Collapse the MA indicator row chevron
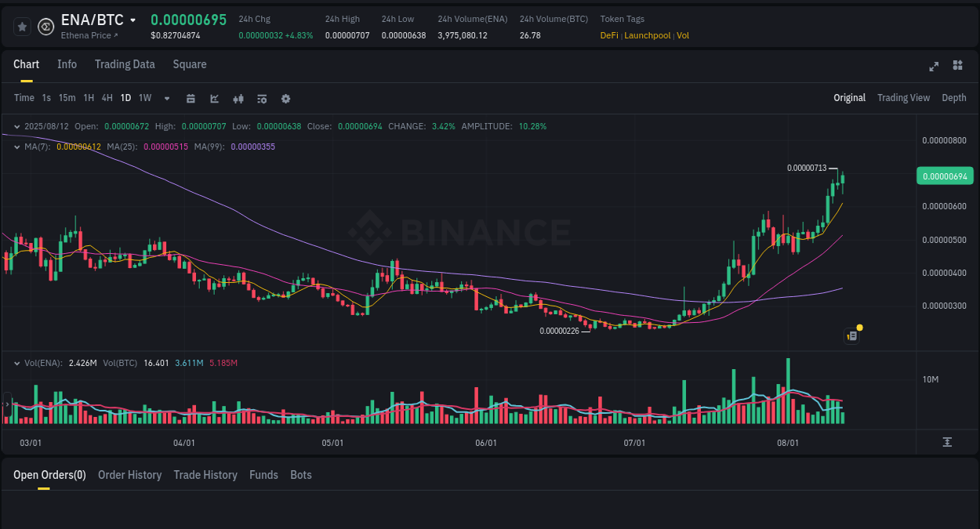Image resolution: width=980 pixels, height=529 pixels. [16, 147]
